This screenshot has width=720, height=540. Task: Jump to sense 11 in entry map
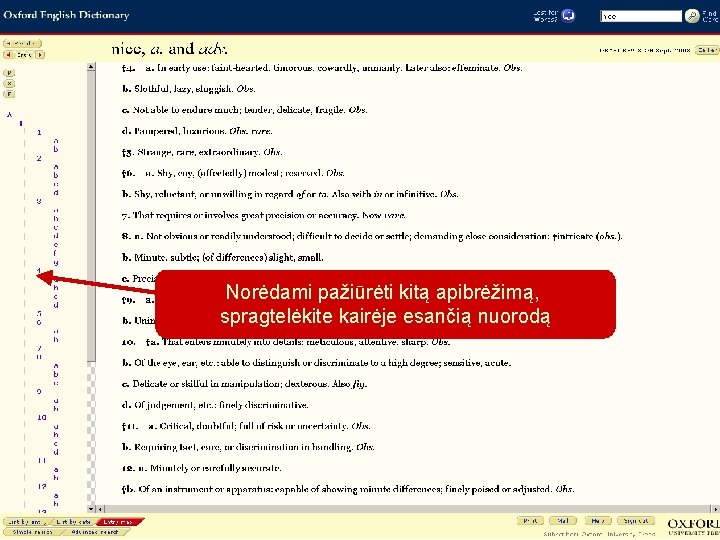tap(42, 460)
